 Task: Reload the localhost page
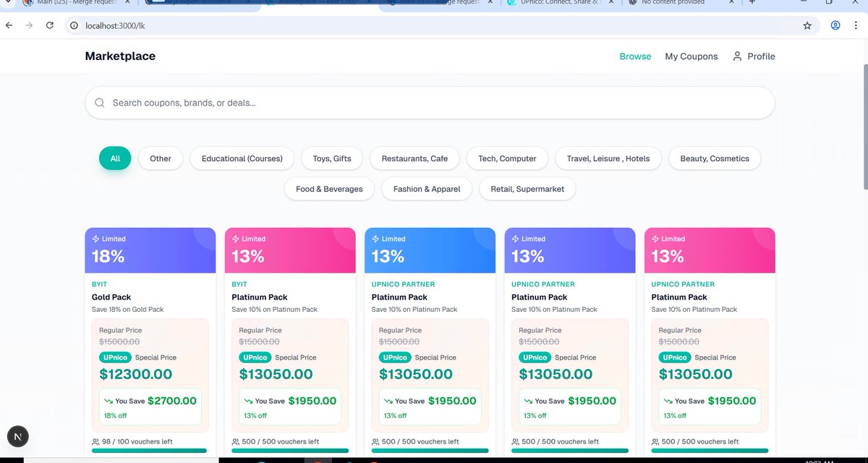(50, 25)
